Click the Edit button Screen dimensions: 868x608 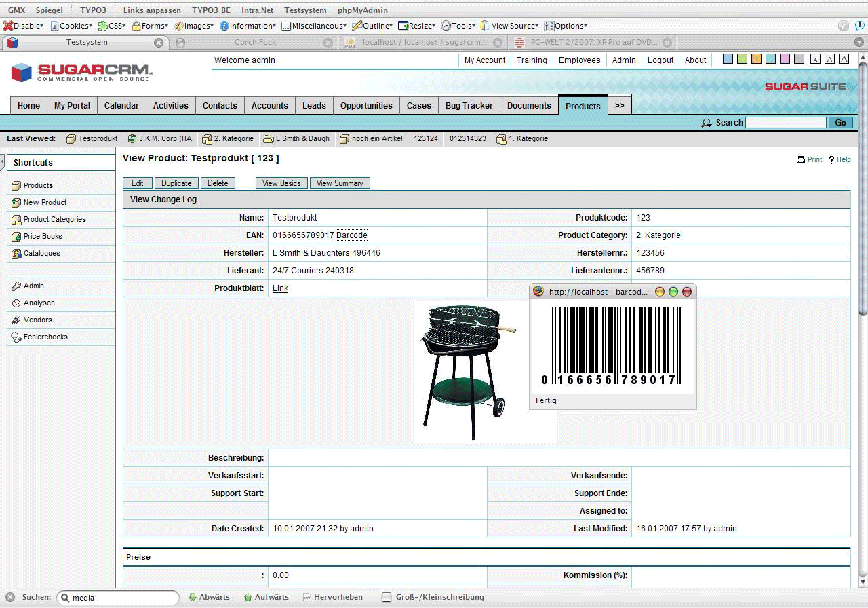pyautogui.click(x=138, y=183)
